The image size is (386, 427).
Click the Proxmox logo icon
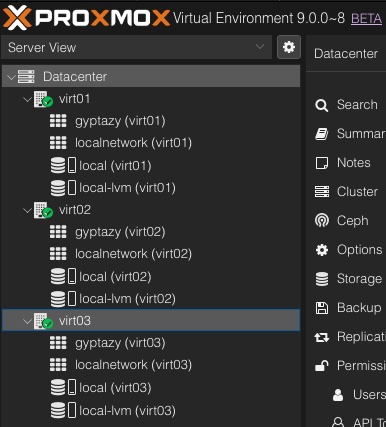(17, 18)
